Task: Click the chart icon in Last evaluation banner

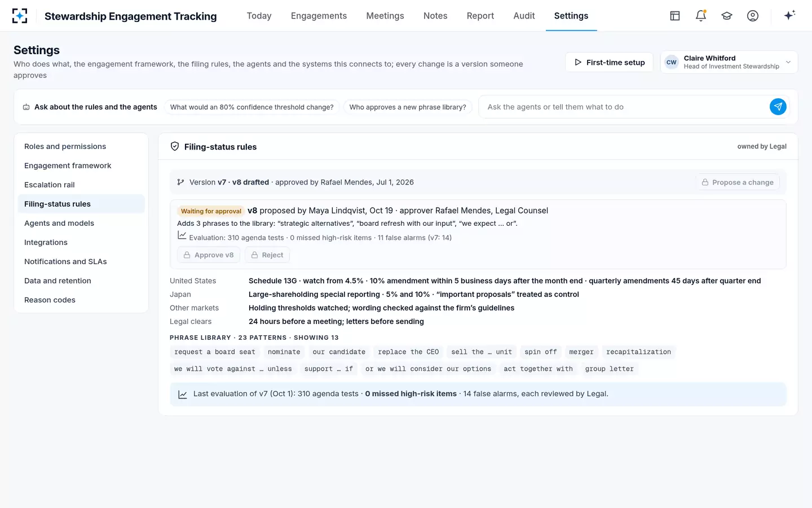Action: (x=183, y=395)
